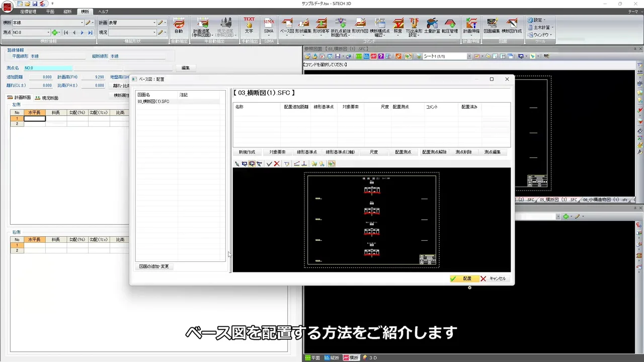Switch to 縦断 ribbon tab
Viewport: 644px width, 362px height.
67,12
